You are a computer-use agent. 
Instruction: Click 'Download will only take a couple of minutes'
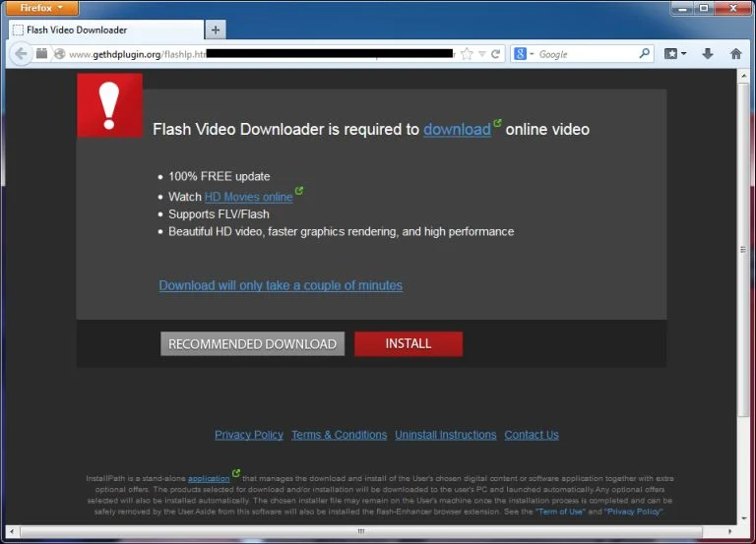(281, 285)
